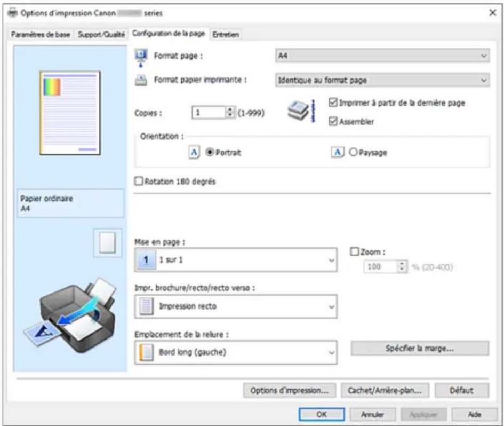This screenshot has width=504, height=426.
Task: Click the printer icon in the title bar
Action: click(x=12, y=13)
